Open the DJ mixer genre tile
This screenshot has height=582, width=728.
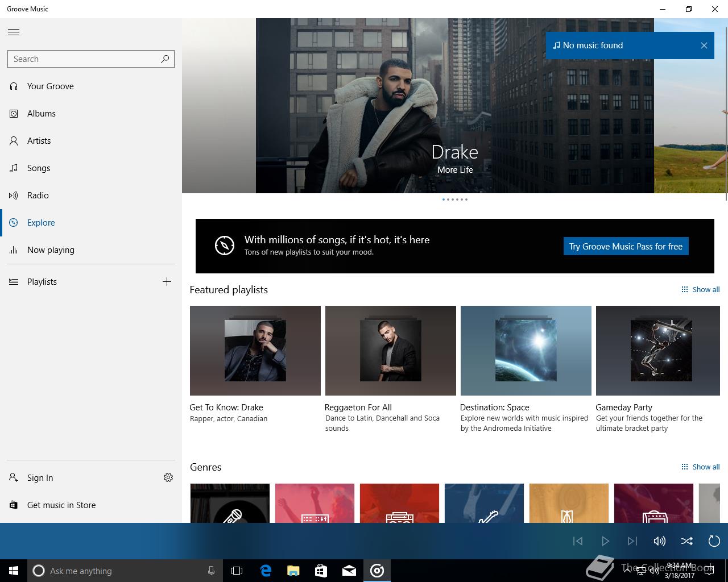click(x=315, y=503)
